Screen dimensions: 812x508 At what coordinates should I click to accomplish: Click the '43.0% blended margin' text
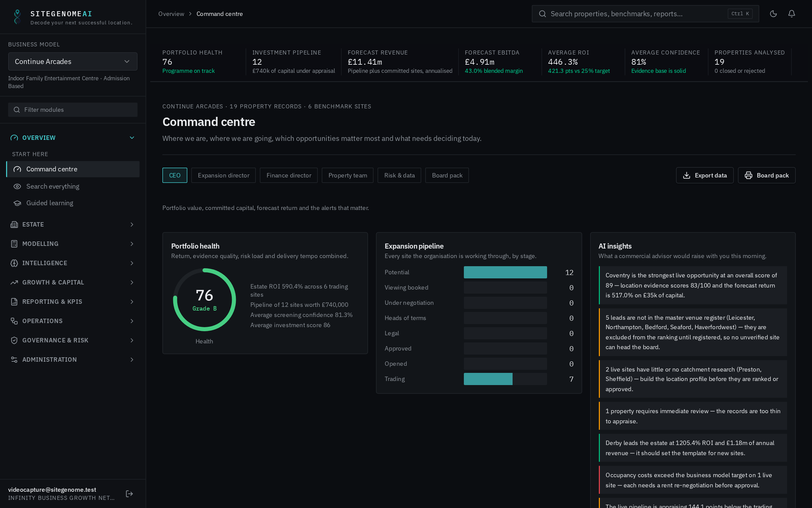[494, 71]
